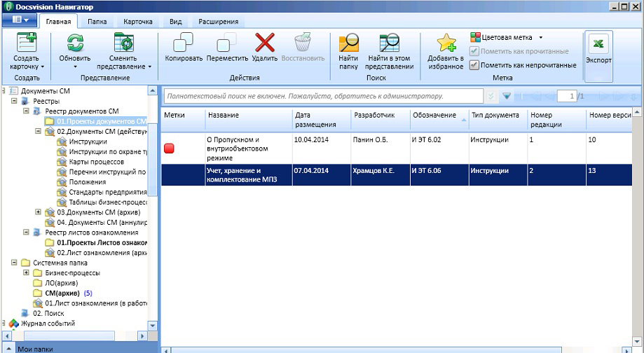This screenshot has width=644, height=353.
Task: Click the page number field
Action: pyautogui.click(x=567, y=97)
